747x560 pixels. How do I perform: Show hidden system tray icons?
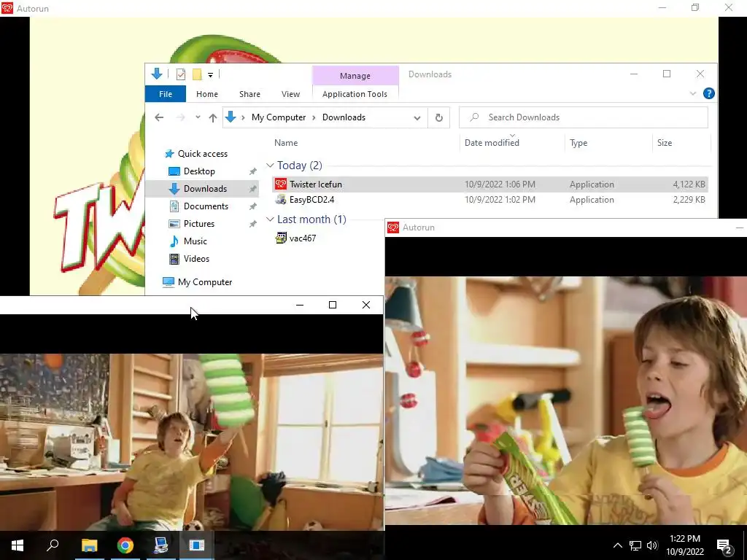point(617,545)
